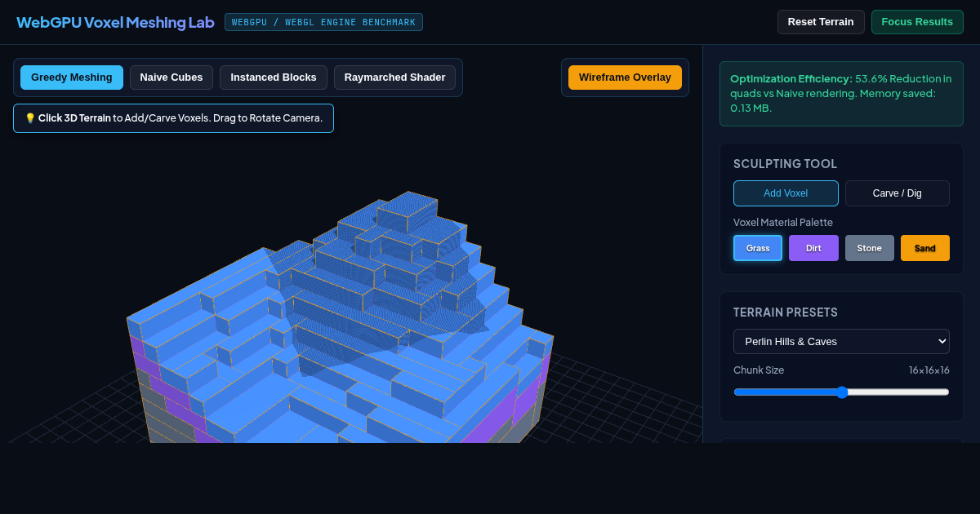The height and width of the screenshot is (514, 980).
Task: Switch to Naive Cubes mode
Action: (x=171, y=78)
